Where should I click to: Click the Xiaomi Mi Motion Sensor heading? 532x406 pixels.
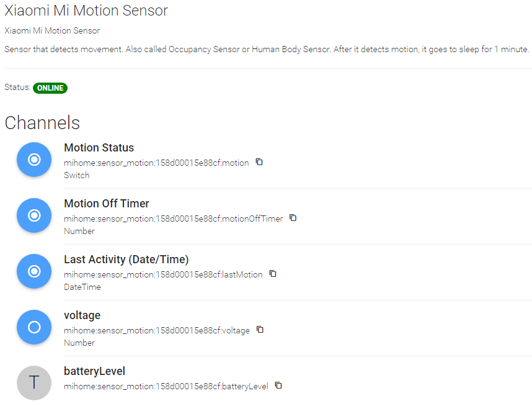tap(86, 11)
